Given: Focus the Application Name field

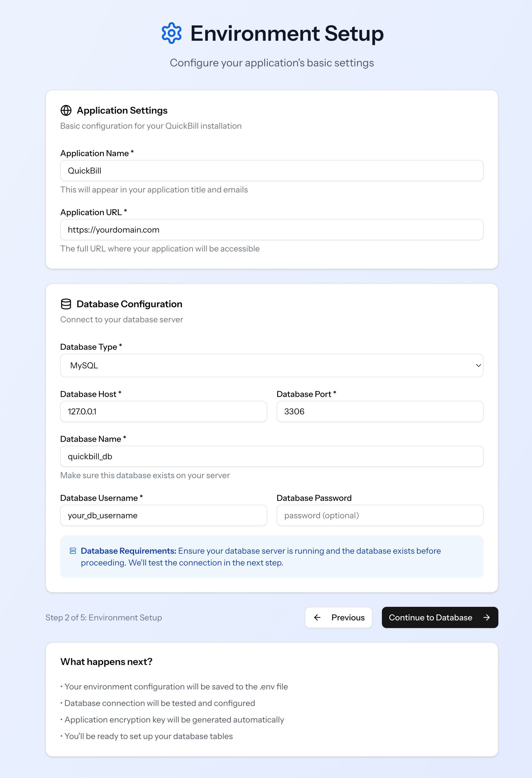Looking at the screenshot, I should [x=271, y=171].
